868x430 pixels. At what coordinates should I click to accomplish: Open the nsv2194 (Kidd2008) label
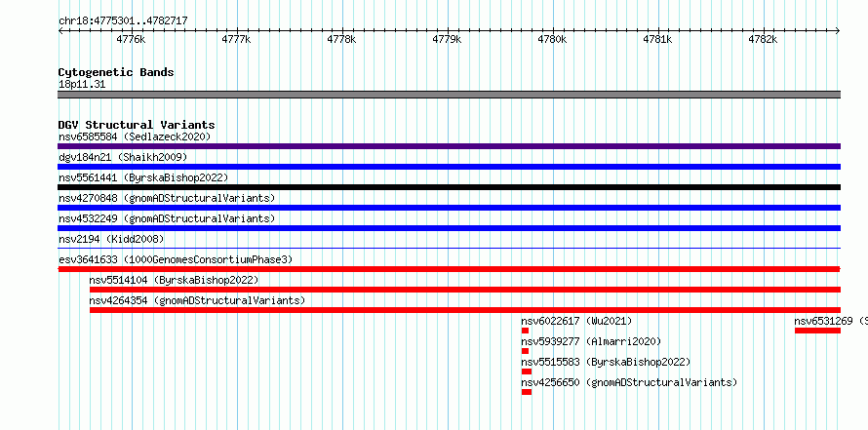111,239
